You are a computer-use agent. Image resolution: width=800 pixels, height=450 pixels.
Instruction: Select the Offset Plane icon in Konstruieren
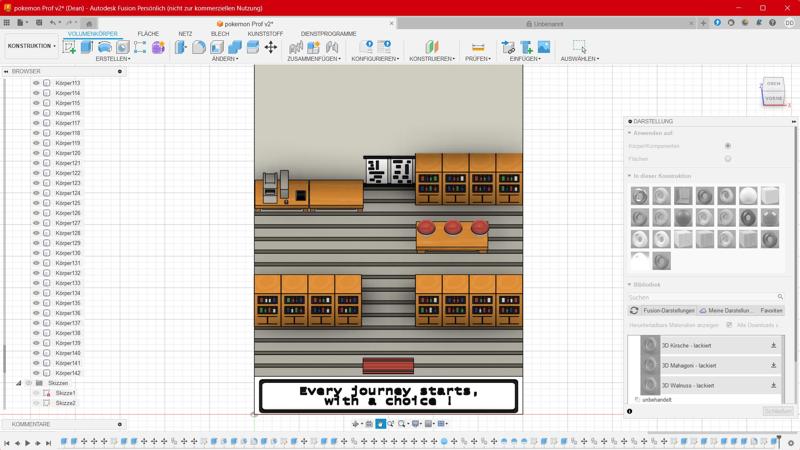click(432, 47)
